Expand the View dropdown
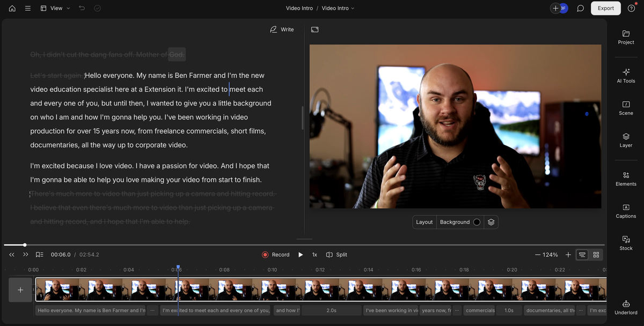644x326 pixels. coord(55,9)
